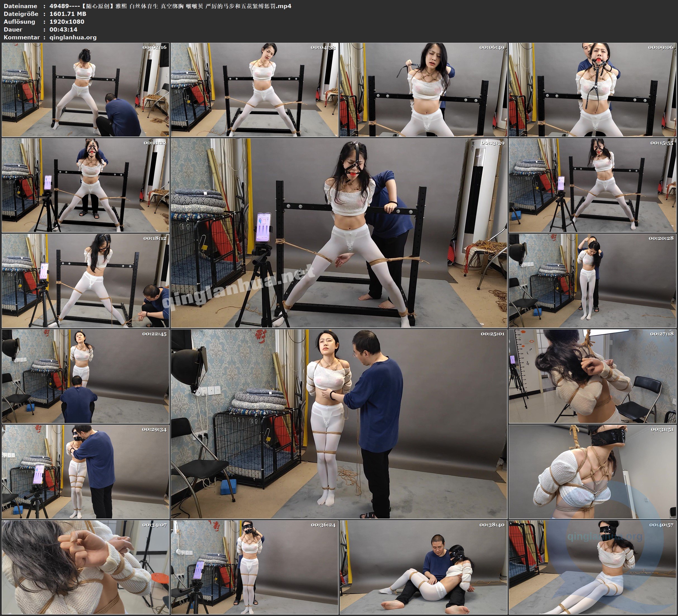The height and width of the screenshot is (616, 678).
Task: Open the frame labeled 00:20:28
Action: coord(592,281)
